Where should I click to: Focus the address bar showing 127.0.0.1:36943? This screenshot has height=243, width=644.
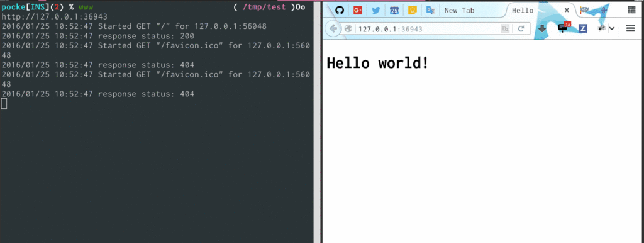click(x=427, y=29)
